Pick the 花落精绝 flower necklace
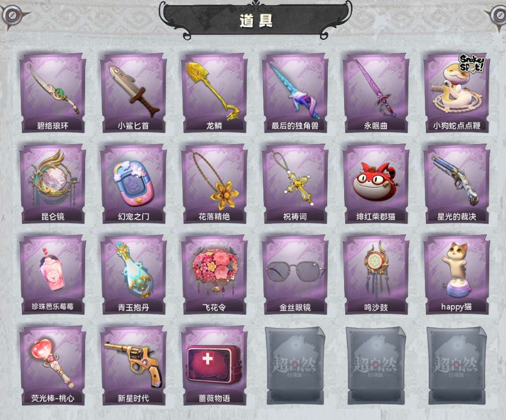Screen dimensions: 506x420 (215, 183)
